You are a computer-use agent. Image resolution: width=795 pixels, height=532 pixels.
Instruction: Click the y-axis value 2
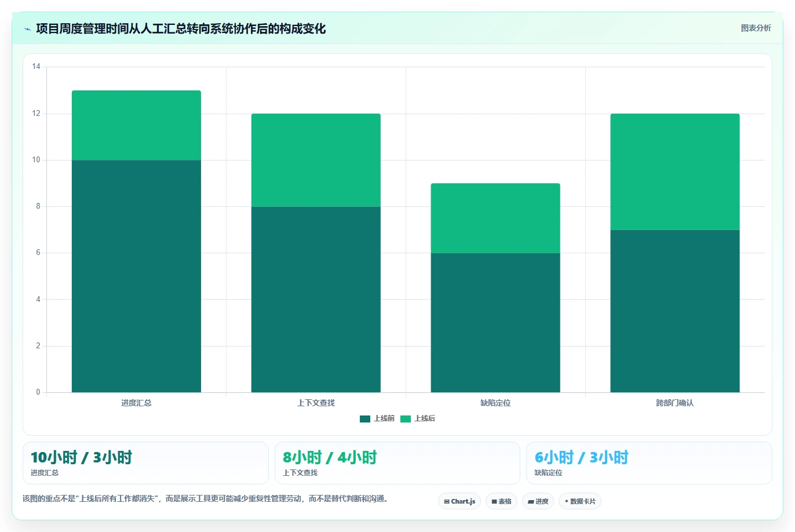pyautogui.click(x=38, y=346)
